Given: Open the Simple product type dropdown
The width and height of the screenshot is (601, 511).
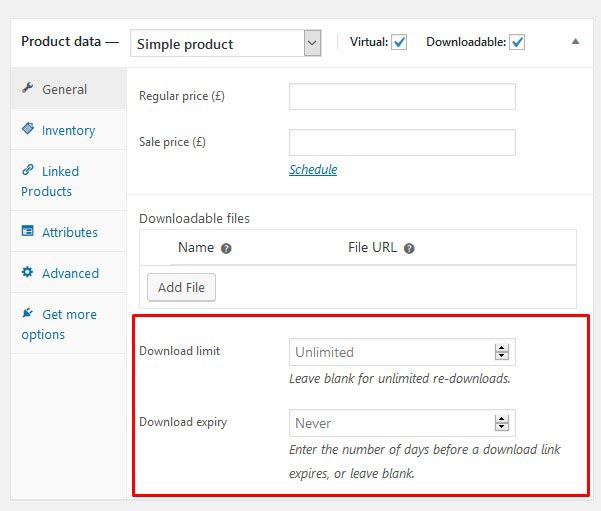Looking at the screenshot, I should [x=225, y=43].
